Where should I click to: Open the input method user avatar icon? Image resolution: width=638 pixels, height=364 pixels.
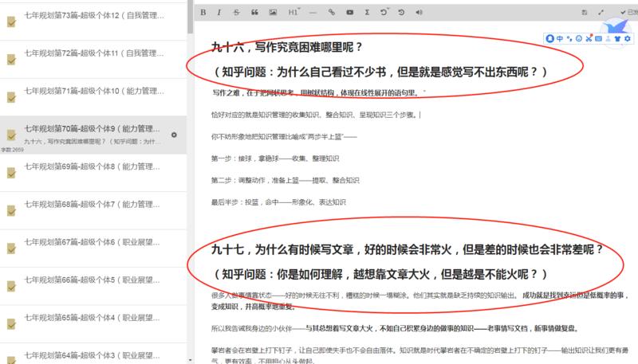pyautogui.click(x=550, y=38)
